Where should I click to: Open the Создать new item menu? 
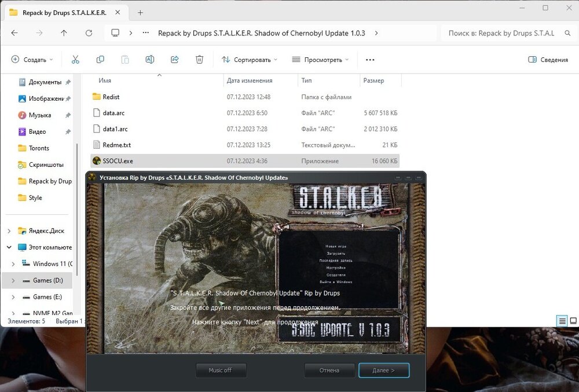(32, 60)
